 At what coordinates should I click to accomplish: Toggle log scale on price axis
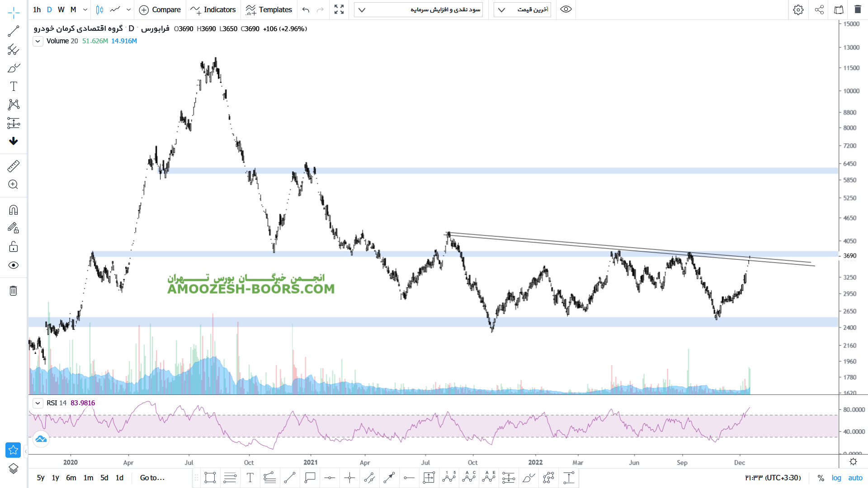tap(836, 478)
